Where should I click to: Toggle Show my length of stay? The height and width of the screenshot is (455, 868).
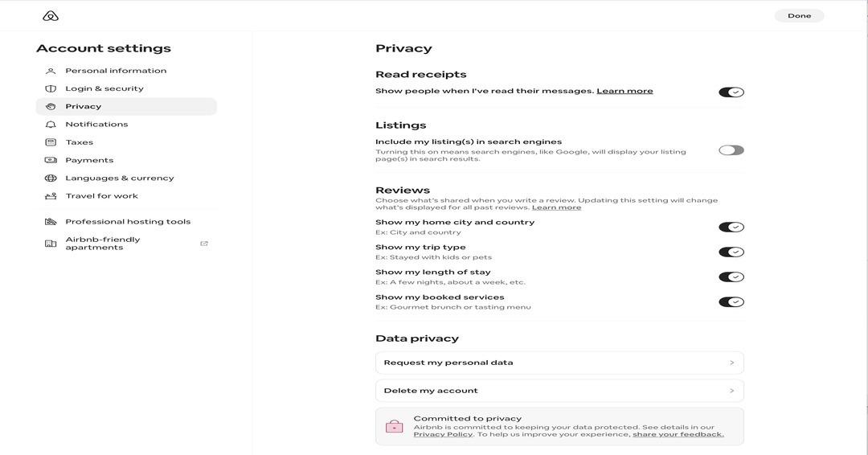(731, 277)
